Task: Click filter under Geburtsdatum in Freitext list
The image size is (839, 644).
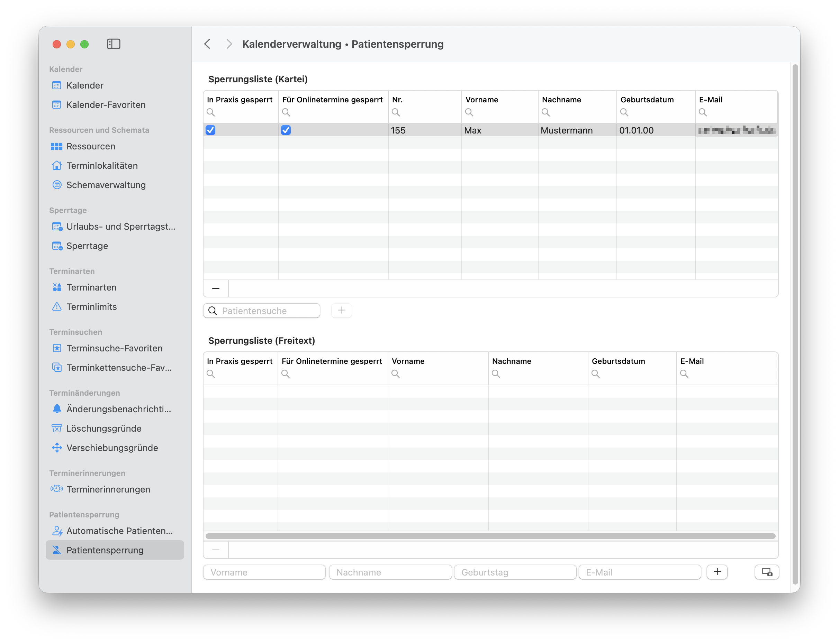Action: pyautogui.click(x=632, y=374)
